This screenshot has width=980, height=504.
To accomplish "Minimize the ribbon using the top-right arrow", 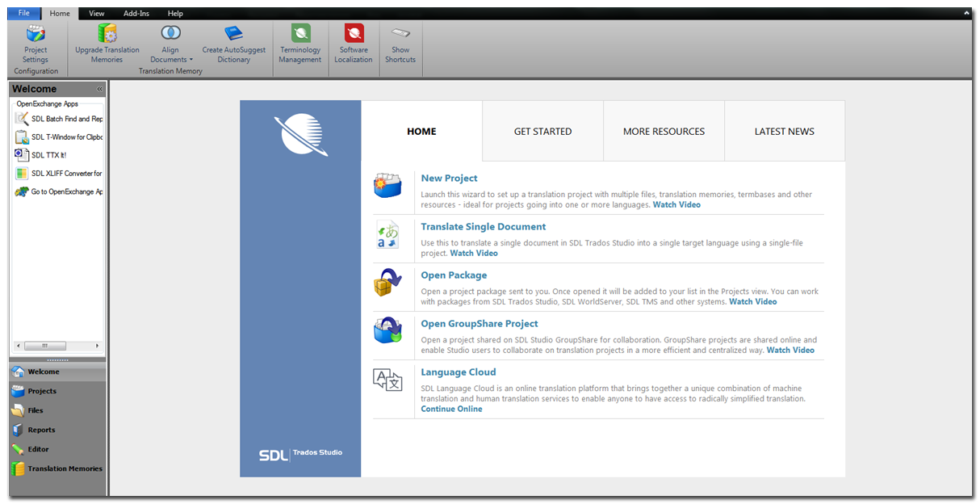I will click(966, 14).
